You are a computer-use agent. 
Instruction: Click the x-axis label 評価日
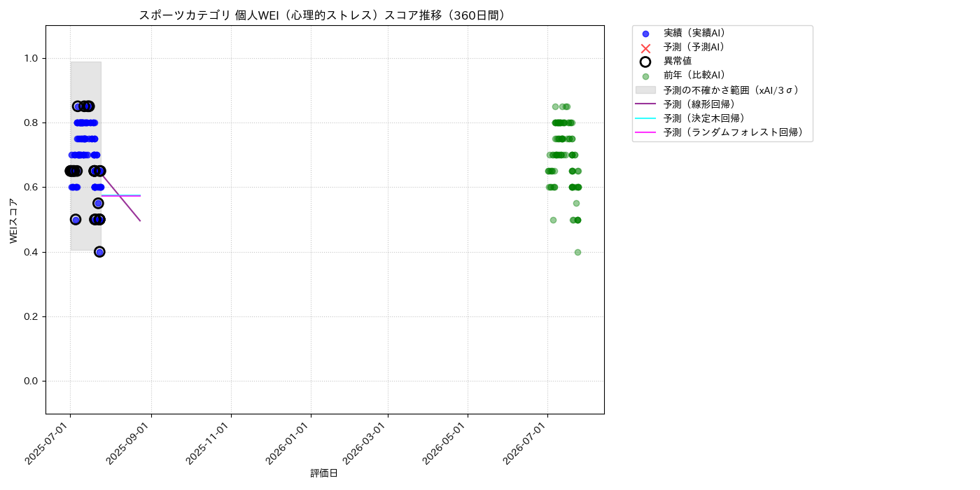tap(324, 474)
